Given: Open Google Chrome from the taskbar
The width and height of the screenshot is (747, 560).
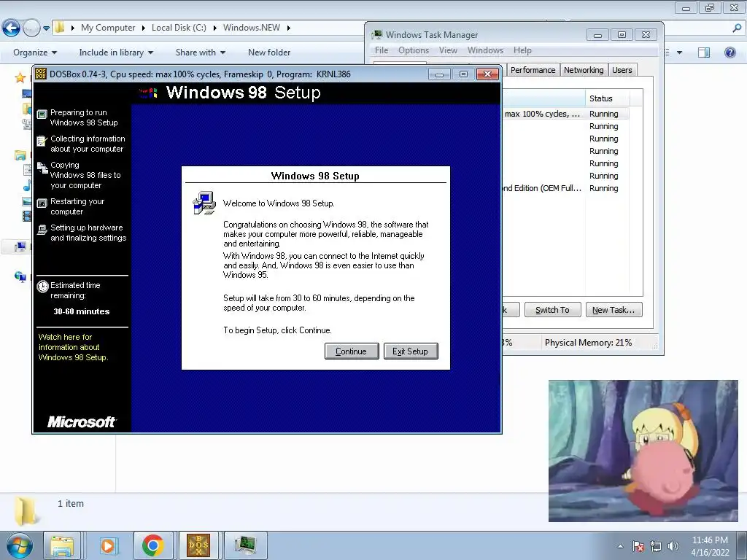Looking at the screenshot, I should click(153, 545).
